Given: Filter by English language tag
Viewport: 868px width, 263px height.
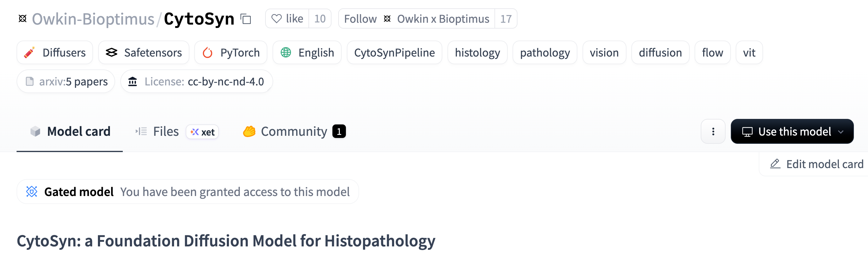Looking at the screenshot, I should point(307,53).
